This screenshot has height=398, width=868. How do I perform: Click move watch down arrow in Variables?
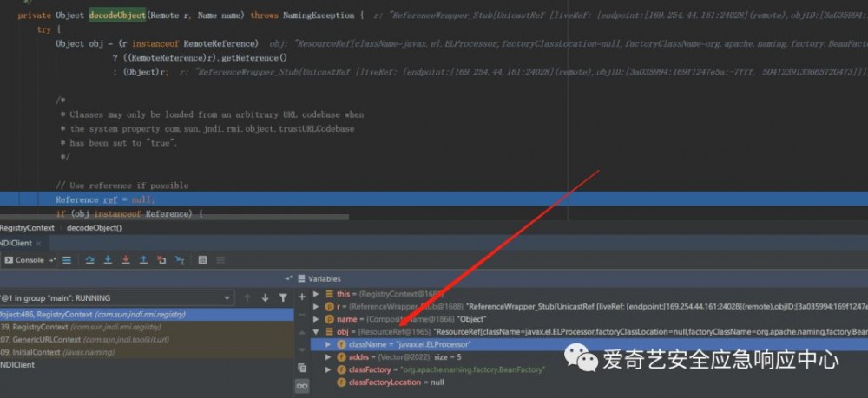[302, 350]
